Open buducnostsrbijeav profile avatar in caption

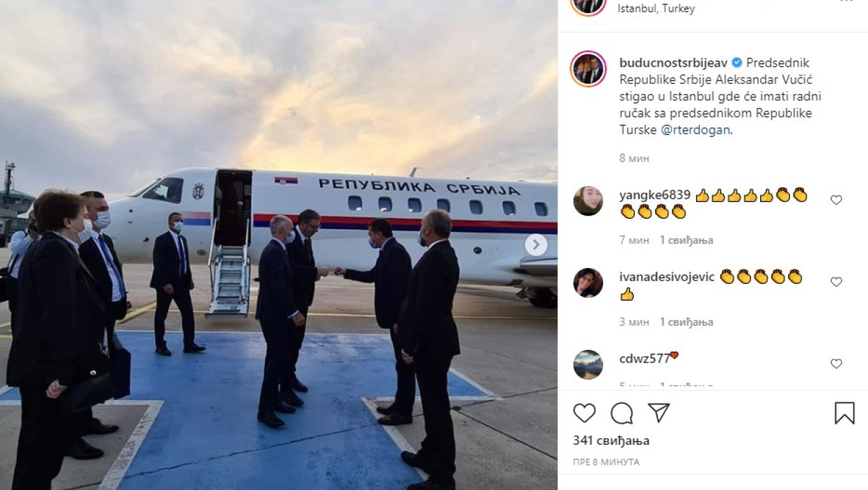588,69
